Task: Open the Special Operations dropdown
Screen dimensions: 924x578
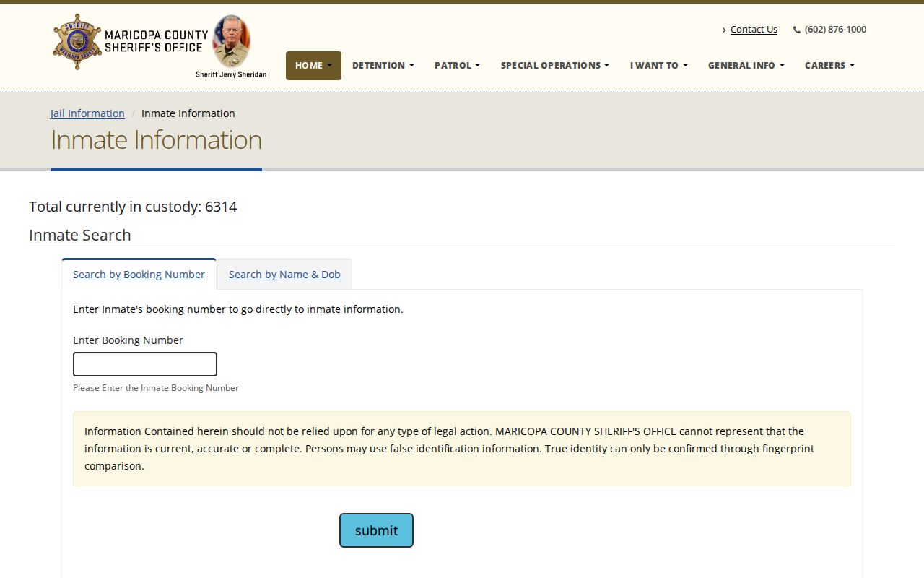Action: tap(555, 66)
